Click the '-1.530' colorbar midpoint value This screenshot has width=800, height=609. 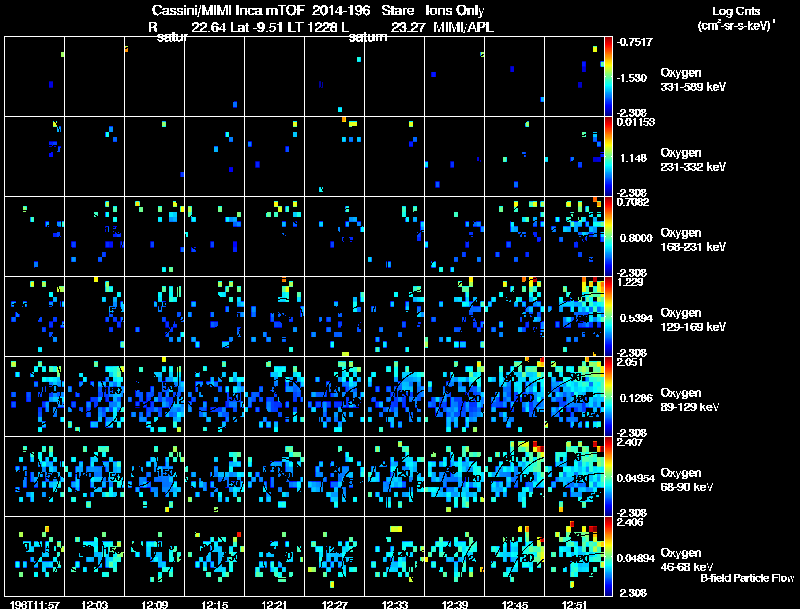click(x=632, y=78)
